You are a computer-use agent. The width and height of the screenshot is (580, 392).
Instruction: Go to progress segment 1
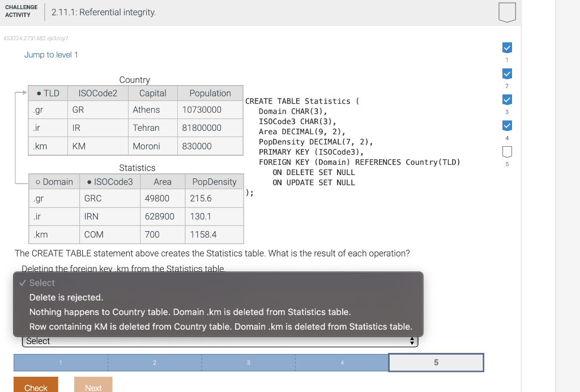[61, 363]
